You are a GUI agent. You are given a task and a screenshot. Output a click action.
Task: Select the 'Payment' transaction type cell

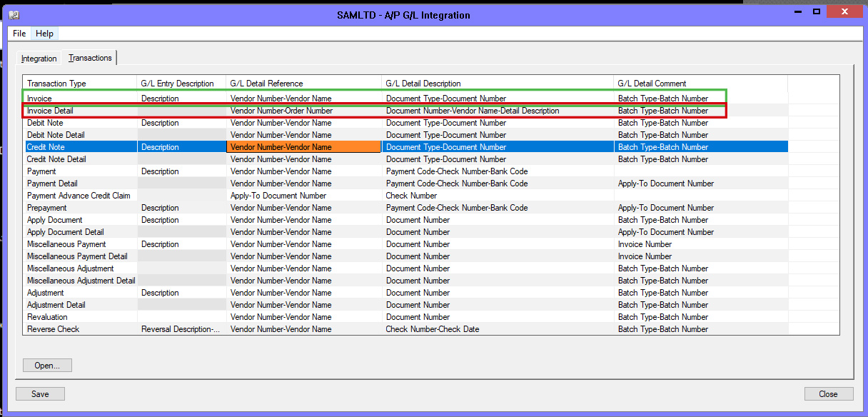point(80,171)
